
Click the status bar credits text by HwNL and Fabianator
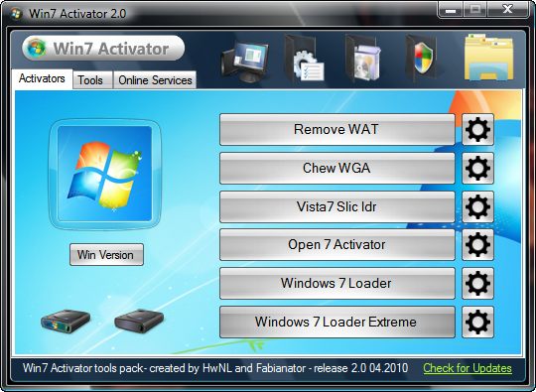tap(215, 368)
